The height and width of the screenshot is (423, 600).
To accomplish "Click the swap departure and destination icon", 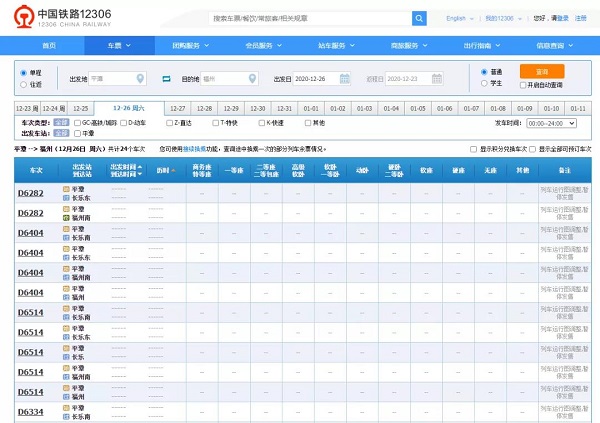I will click(x=167, y=78).
